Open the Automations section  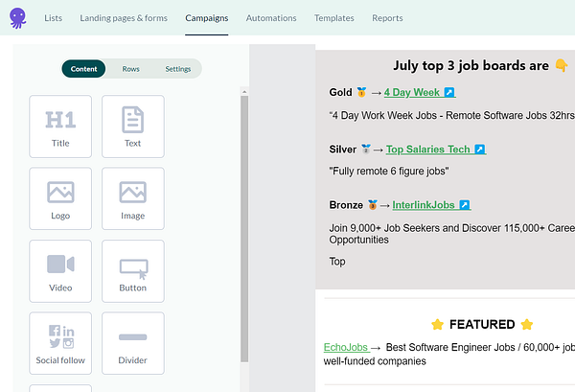click(271, 18)
